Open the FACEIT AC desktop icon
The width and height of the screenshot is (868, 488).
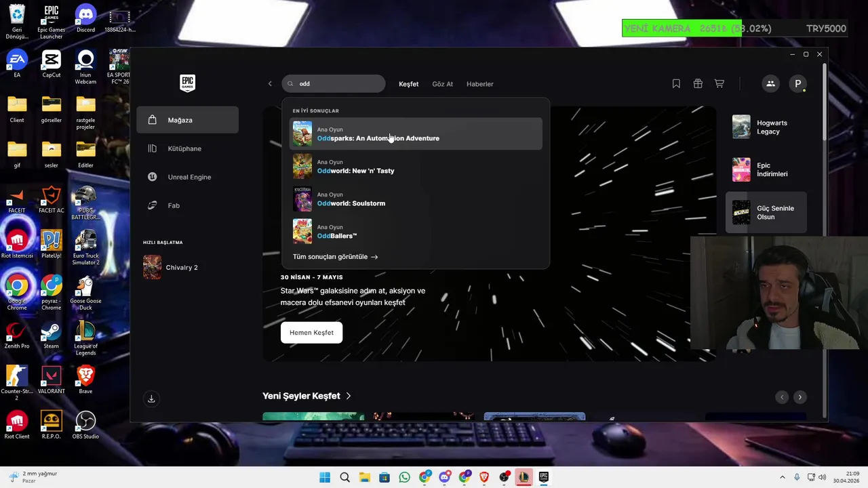(51, 199)
